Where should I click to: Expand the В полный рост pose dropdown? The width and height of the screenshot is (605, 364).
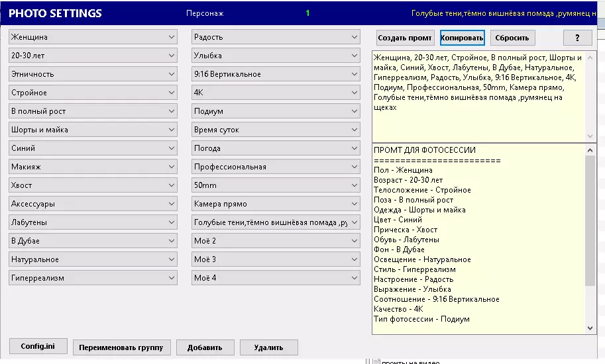click(x=93, y=111)
